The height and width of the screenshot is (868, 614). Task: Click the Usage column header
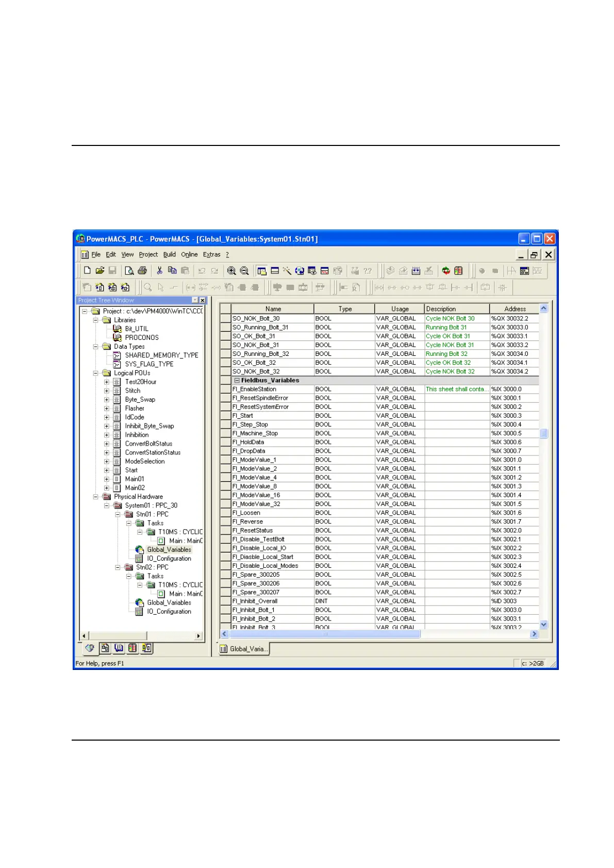tap(400, 309)
